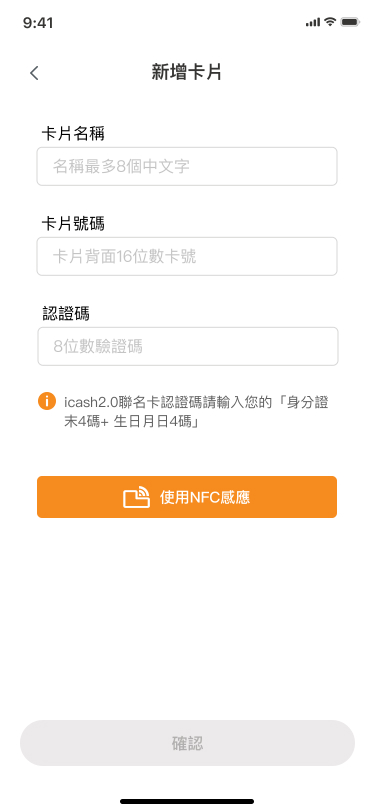
Task: Tap empty area between NFC and 確認 buttons
Action: (x=187, y=619)
